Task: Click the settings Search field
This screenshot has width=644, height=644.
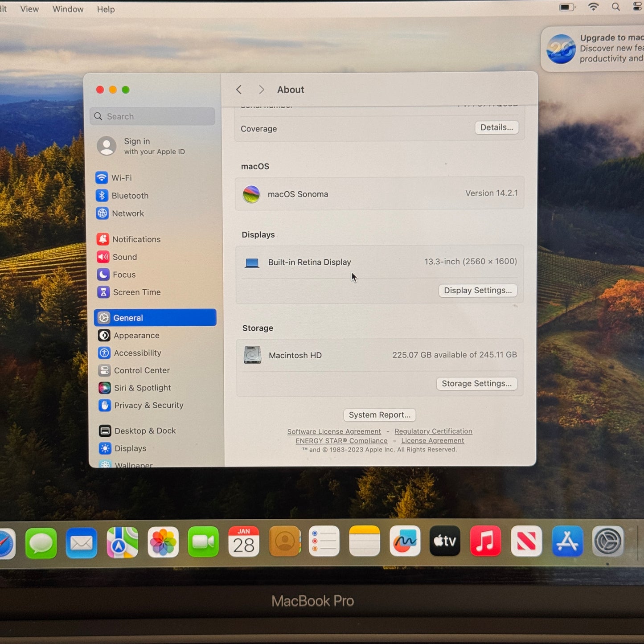Action: click(x=152, y=116)
